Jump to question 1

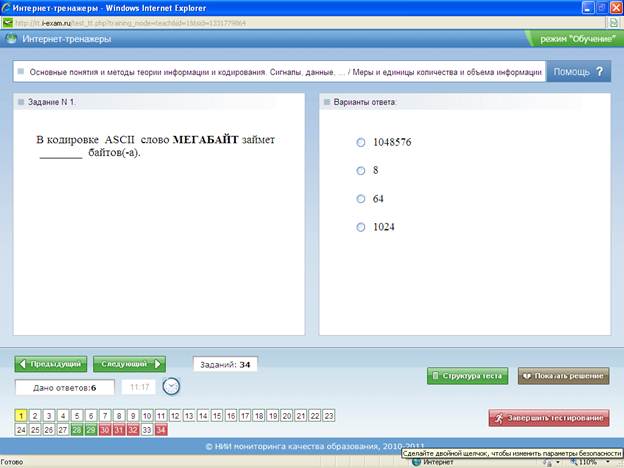(21, 416)
